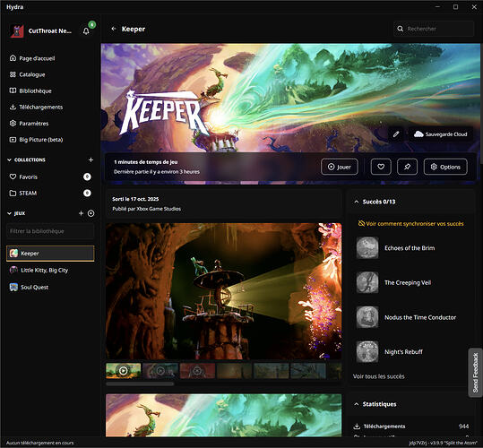Select the sixth screenshot thumbnail
The width and height of the screenshot is (483, 448).
[x=308, y=370]
